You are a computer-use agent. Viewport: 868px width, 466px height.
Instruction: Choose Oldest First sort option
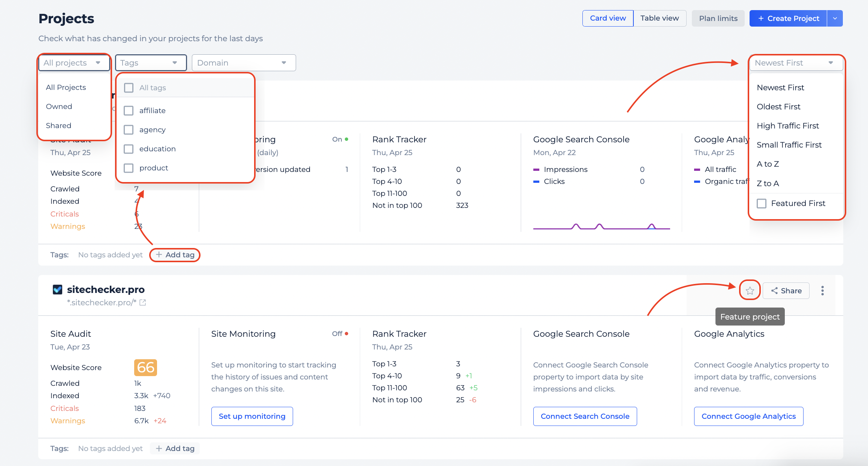[x=778, y=107]
